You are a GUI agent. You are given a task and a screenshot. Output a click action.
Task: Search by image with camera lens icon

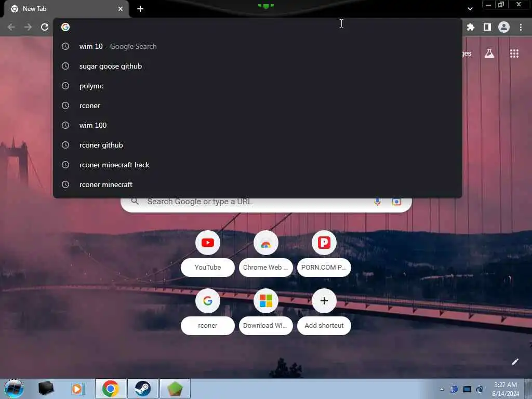[396, 202]
